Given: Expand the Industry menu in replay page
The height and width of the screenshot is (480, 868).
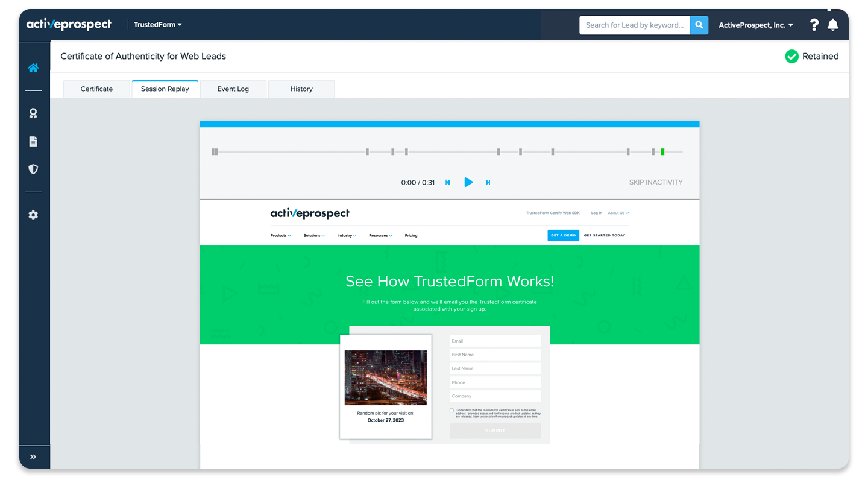Looking at the screenshot, I should 347,236.
